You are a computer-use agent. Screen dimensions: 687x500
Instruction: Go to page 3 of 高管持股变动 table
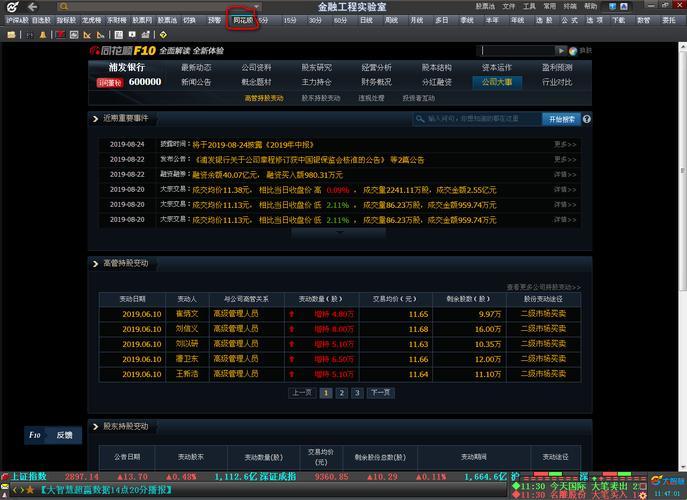pyautogui.click(x=357, y=393)
